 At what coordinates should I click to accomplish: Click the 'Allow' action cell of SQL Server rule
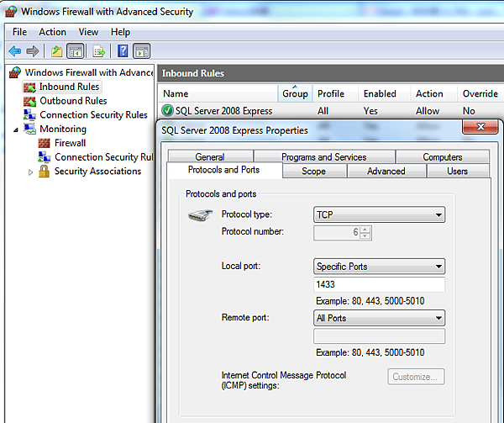point(428,111)
